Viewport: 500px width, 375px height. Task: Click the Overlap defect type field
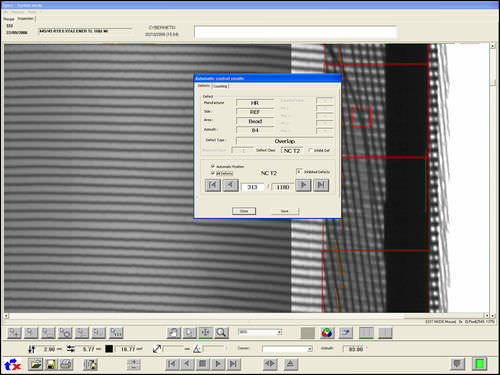[285, 141]
